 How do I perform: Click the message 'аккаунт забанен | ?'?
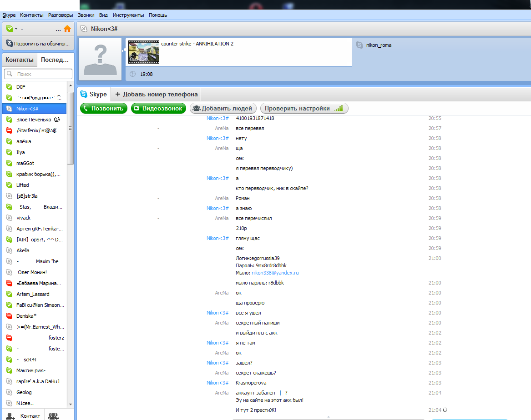tap(262, 393)
